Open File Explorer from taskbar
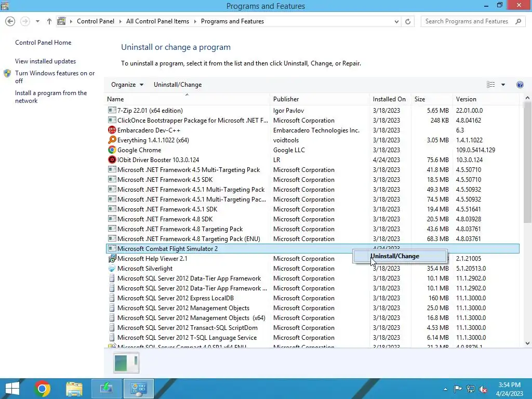 click(74, 389)
